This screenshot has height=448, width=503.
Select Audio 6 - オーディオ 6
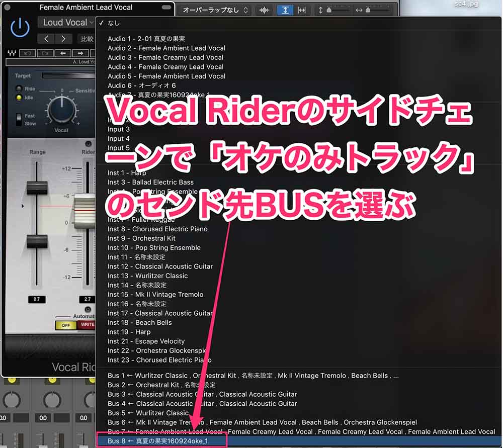coord(298,85)
